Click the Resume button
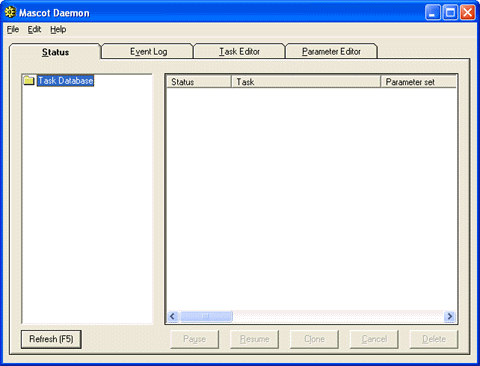Viewport: 480px width, 366px height. [254, 339]
